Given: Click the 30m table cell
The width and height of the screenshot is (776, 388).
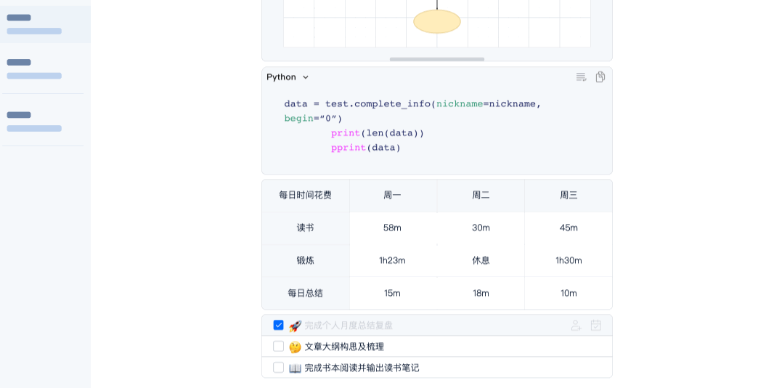Looking at the screenshot, I should 481,228.
